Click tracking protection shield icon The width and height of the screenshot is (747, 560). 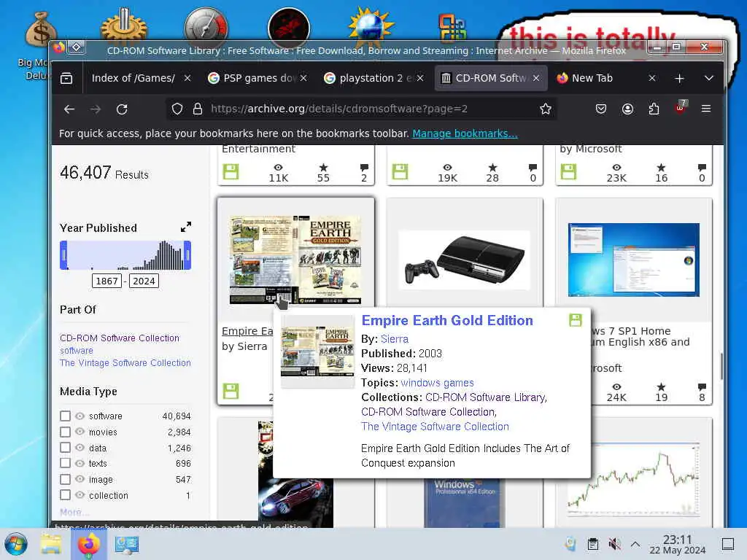click(177, 109)
